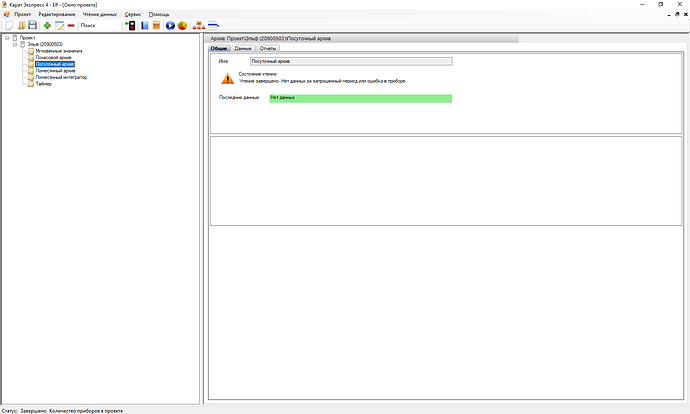This screenshot has height=414, width=690.
Task: Click the blue play button toolbar icon
Action: [170, 25]
